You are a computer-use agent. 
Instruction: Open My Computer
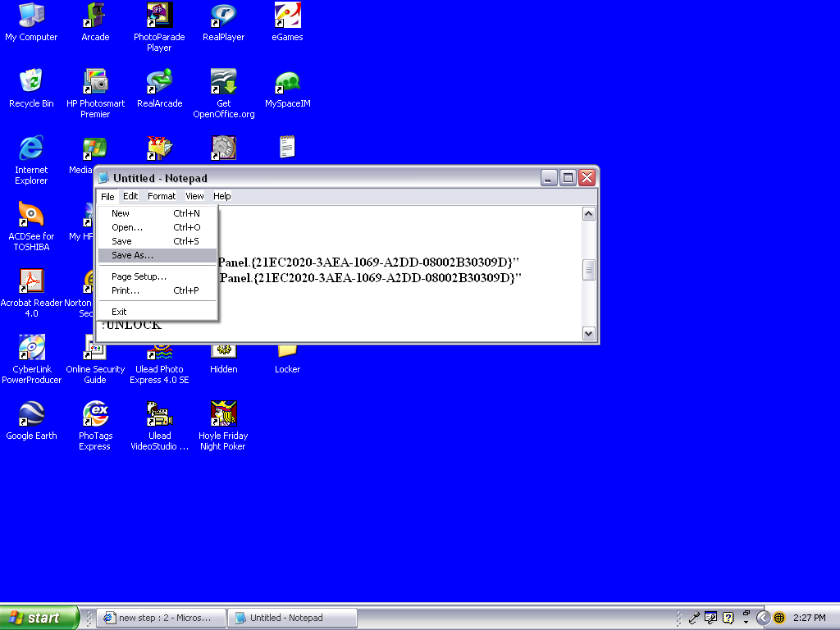[31, 21]
